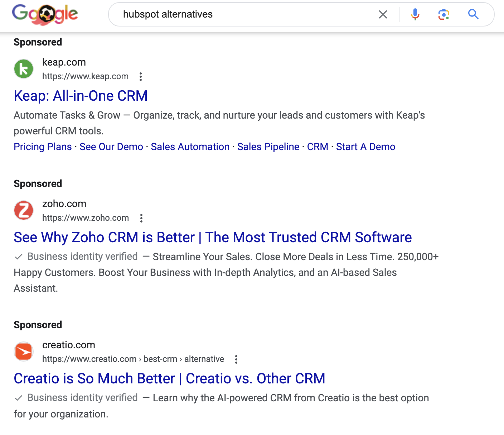Click the creatio.com best-crm alternative URL

pos(133,359)
